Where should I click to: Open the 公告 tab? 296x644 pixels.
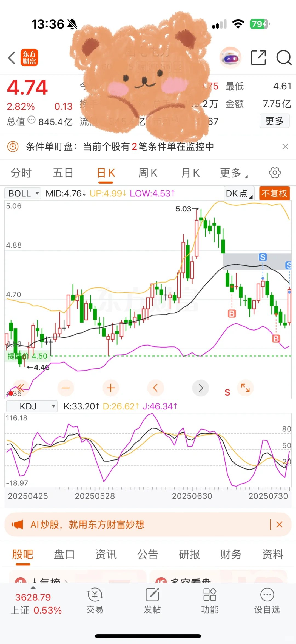tap(148, 554)
